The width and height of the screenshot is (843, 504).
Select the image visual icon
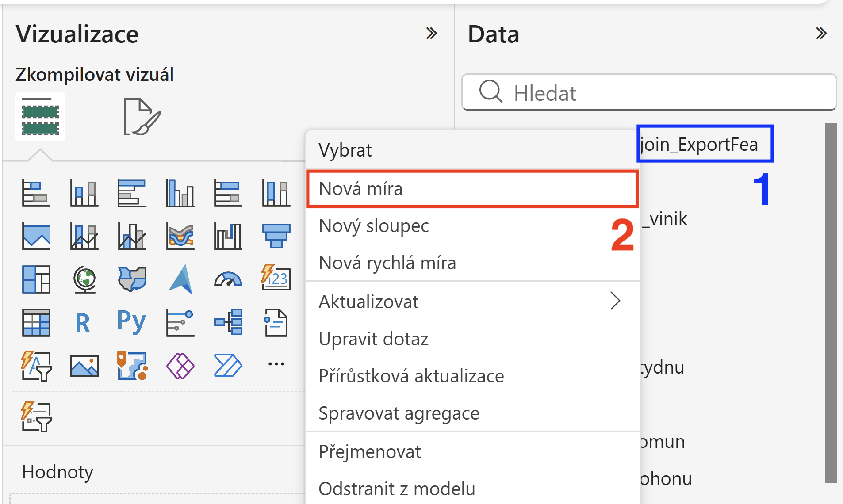(84, 366)
